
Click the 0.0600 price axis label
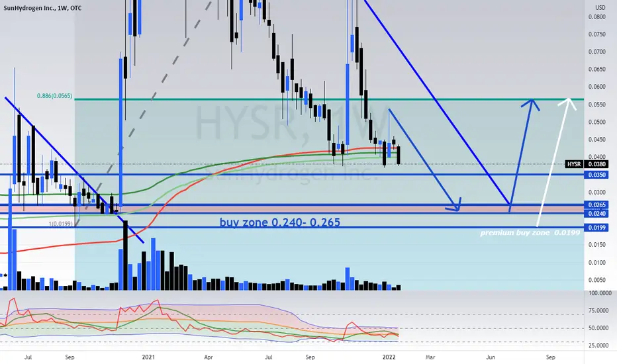tap(597, 87)
